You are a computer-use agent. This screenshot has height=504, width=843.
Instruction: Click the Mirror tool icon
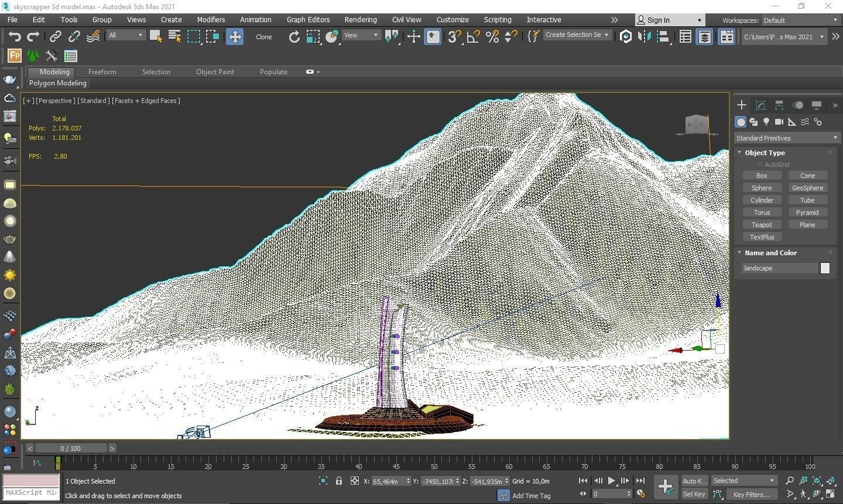(645, 37)
